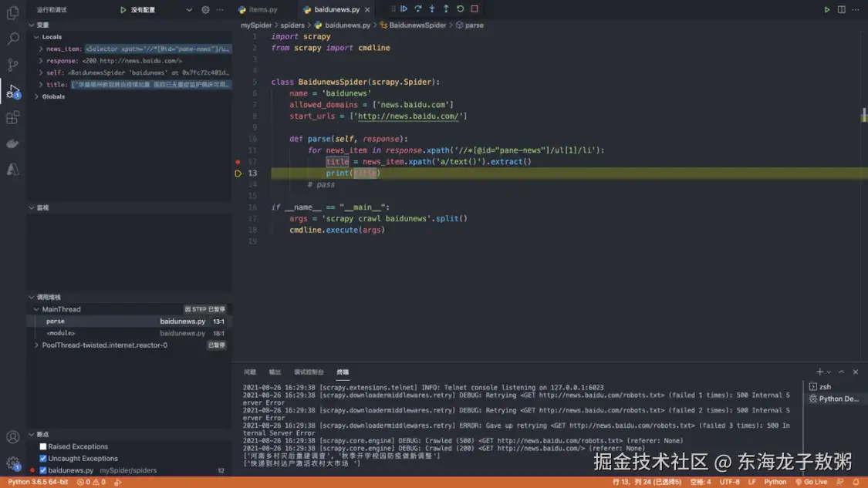Viewport: 868px width, 488px height.
Task: Open the debug configuration dropdown
Action: tap(189, 9)
